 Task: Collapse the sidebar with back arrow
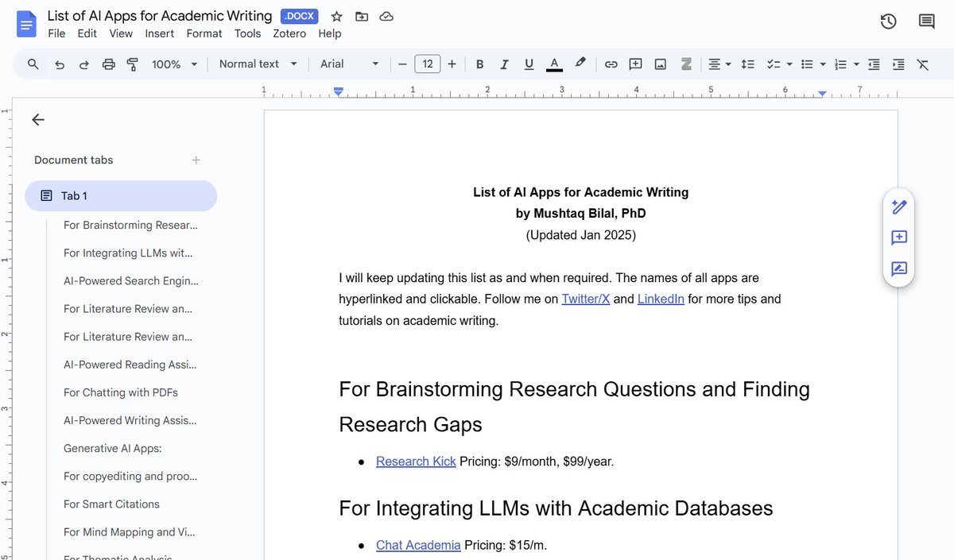tap(38, 120)
